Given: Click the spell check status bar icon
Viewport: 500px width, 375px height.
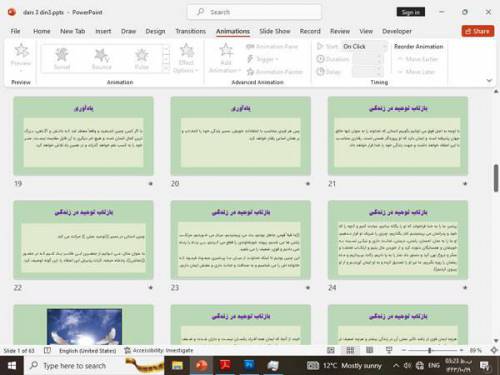Looking at the screenshot, I should point(47,350).
